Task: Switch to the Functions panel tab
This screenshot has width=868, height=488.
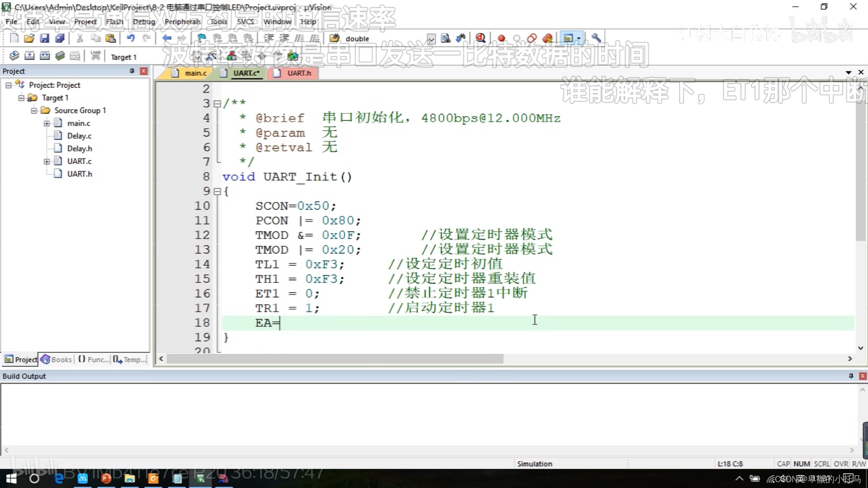Action: click(x=94, y=360)
